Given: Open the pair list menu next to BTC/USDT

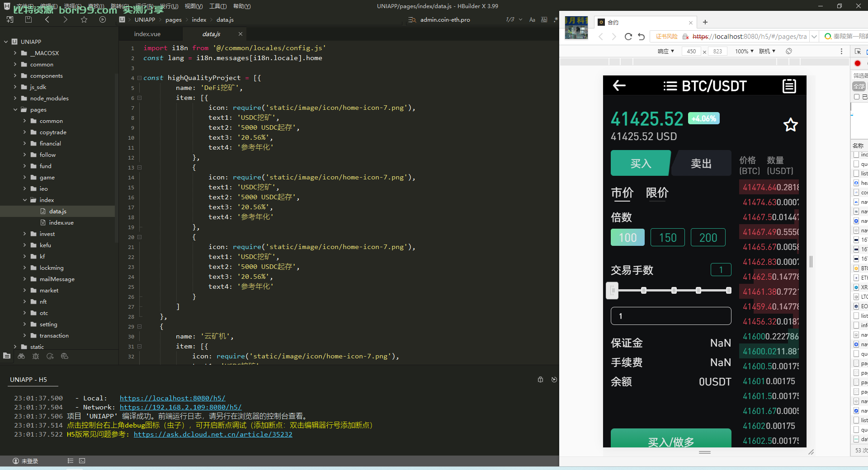Looking at the screenshot, I should (670, 86).
